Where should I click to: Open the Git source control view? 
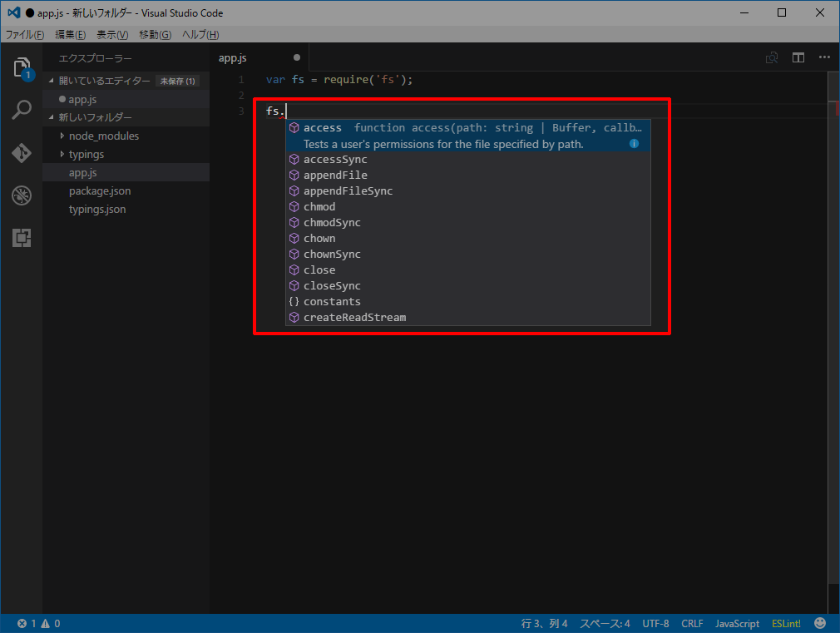22,154
